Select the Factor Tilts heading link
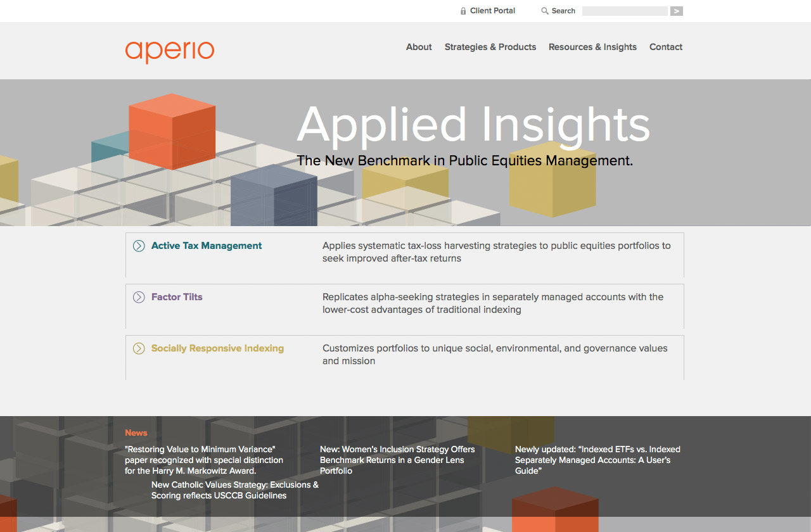Viewport: 811px width, 532px height. tap(177, 297)
